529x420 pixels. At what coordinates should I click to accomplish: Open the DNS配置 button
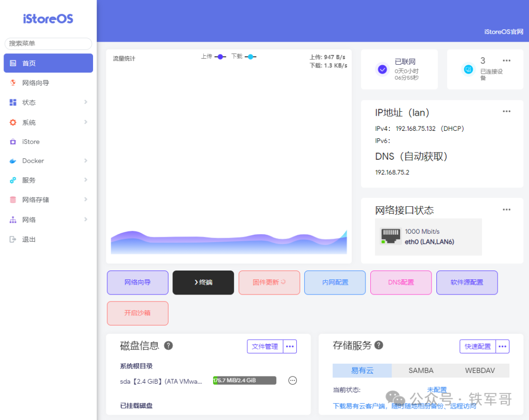[401, 283]
